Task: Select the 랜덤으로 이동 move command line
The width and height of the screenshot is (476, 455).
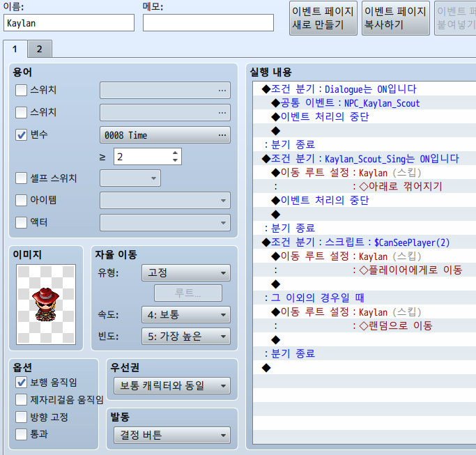Action: tap(364, 325)
